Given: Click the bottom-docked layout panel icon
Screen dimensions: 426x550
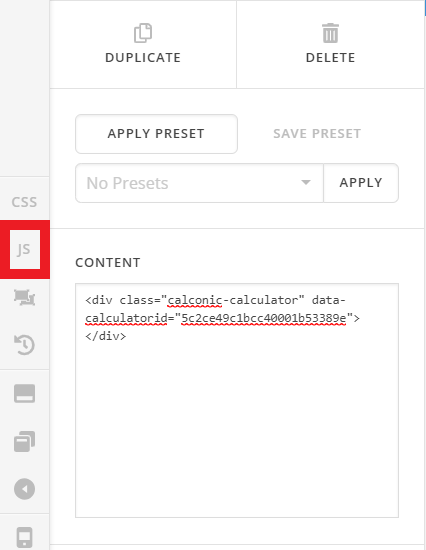Looking at the screenshot, I should (24, 393).
